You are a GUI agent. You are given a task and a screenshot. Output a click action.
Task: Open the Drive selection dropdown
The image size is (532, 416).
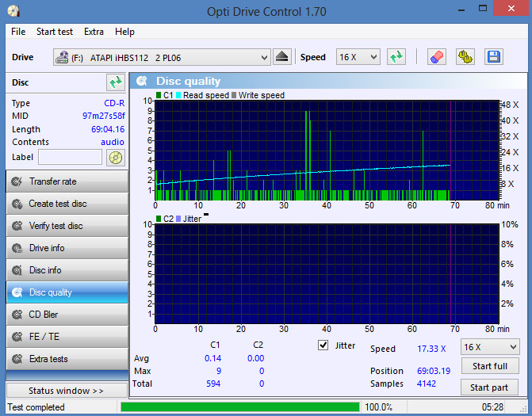pos(162,57)
